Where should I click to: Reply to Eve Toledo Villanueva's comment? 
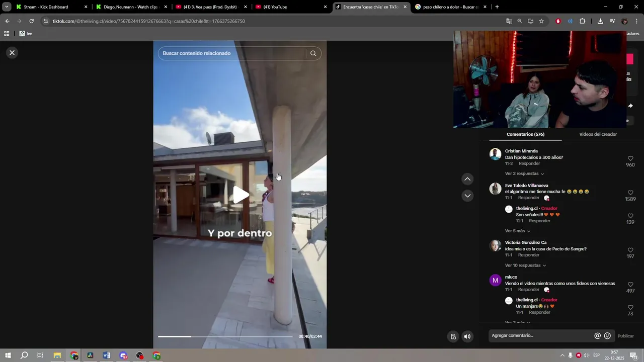(x=529, y=198)
